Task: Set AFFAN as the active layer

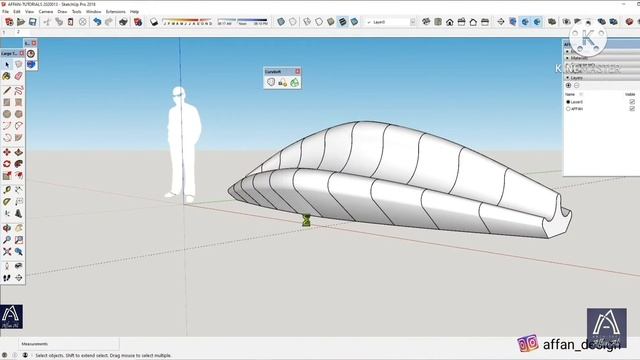Action: click(x=568, y=109)
